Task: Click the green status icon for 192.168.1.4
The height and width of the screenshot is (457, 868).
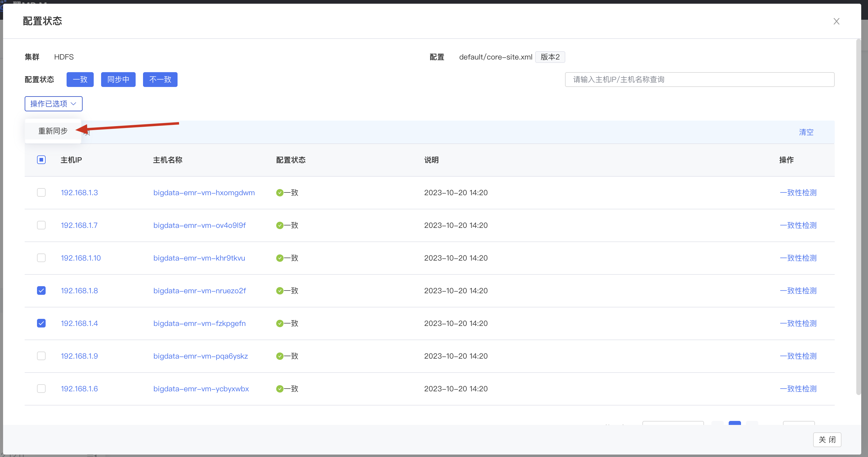Action: (x=280, y=323)
